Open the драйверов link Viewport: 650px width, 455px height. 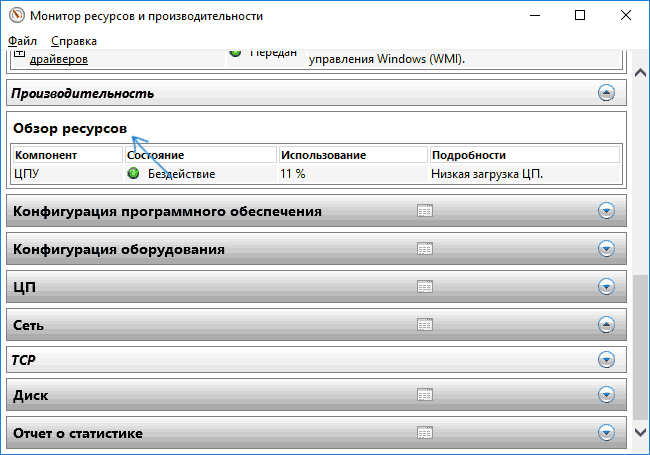59,59
